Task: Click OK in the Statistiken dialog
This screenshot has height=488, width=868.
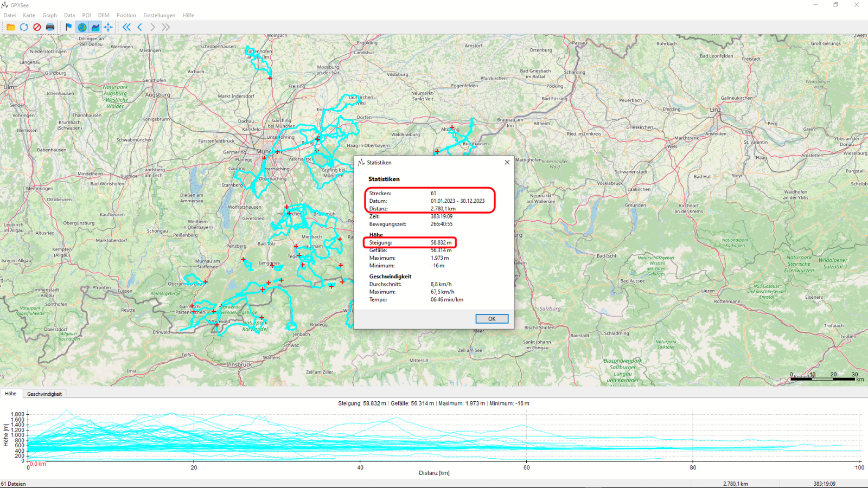Action: pos(492,319)
